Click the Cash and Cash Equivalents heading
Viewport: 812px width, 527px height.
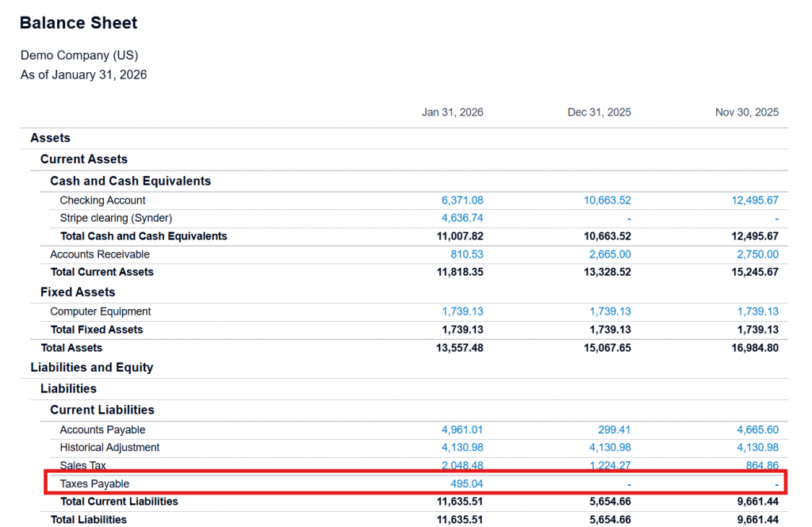point(130,181)
